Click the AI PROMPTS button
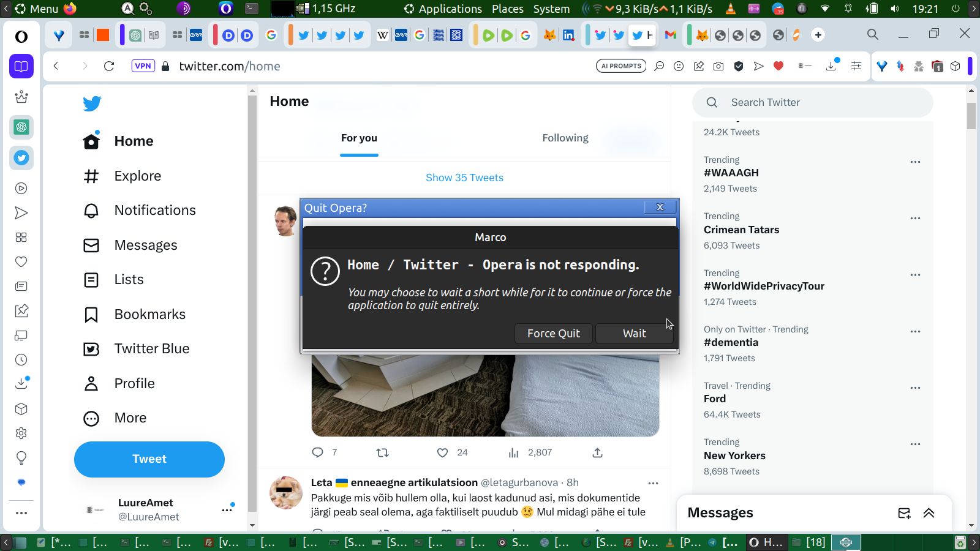The image size is (980, 551). [x=621, y=66]
